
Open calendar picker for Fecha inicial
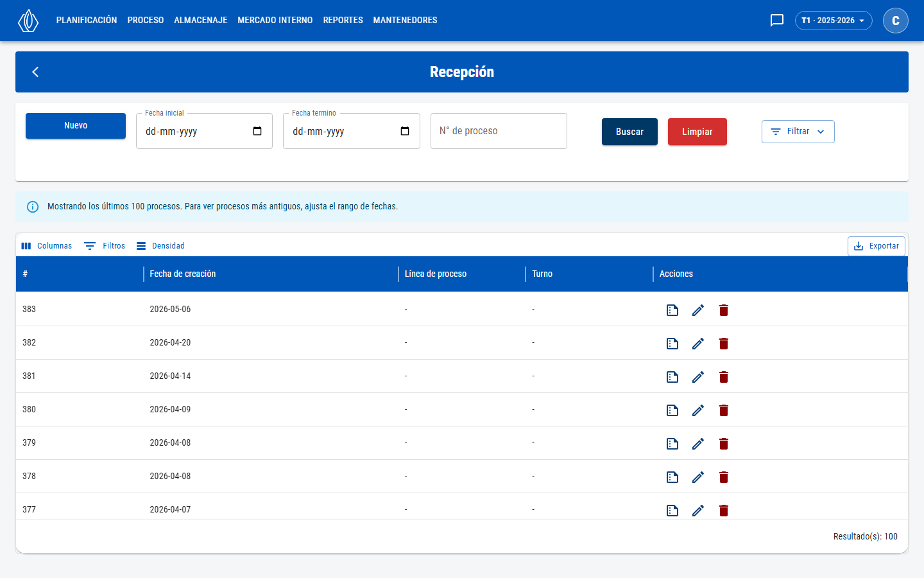pyautogui.click(x=257, y=131)
